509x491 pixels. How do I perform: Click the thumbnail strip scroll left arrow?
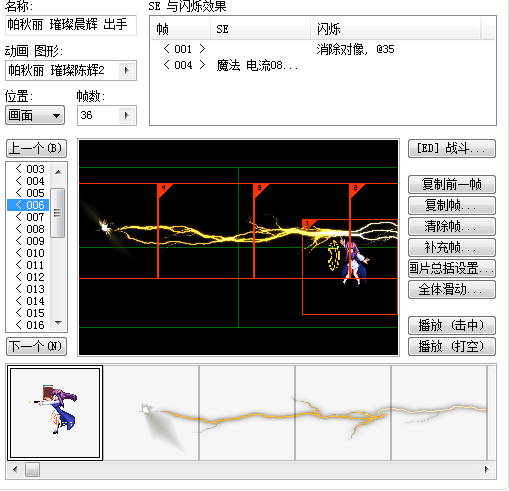point(15,470)
